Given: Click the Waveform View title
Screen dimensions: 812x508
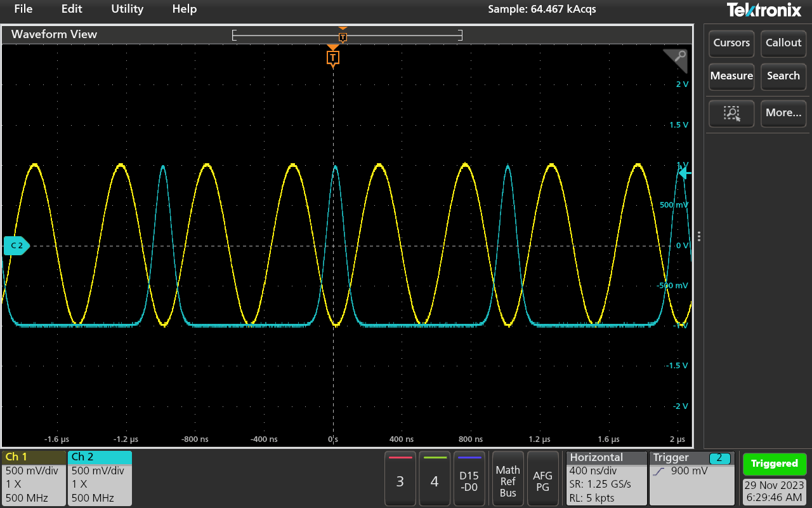Looking at the screenshot, I should (x=54, y=34).
